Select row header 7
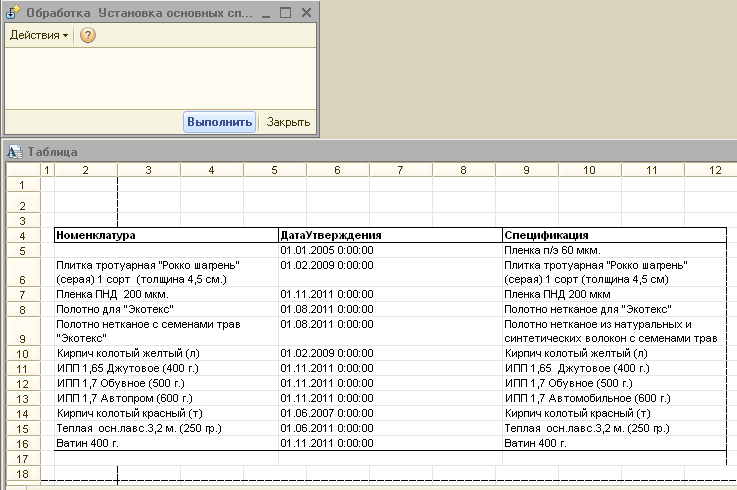Viewport: 737px width, 490px height. click(x=21, y=295)
